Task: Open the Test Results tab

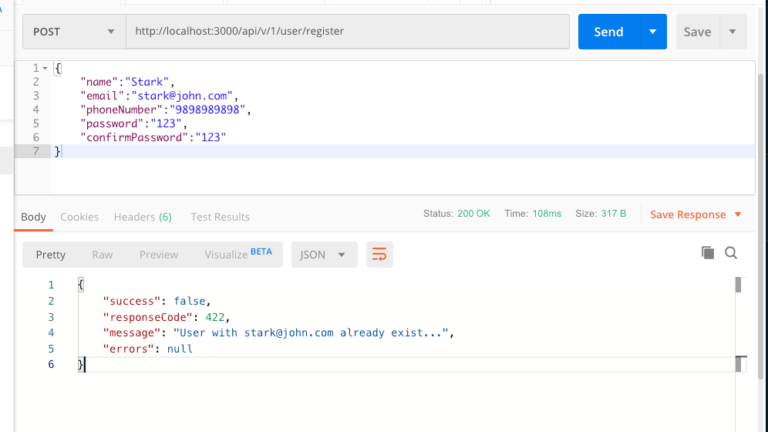Action: coord(220,217)
